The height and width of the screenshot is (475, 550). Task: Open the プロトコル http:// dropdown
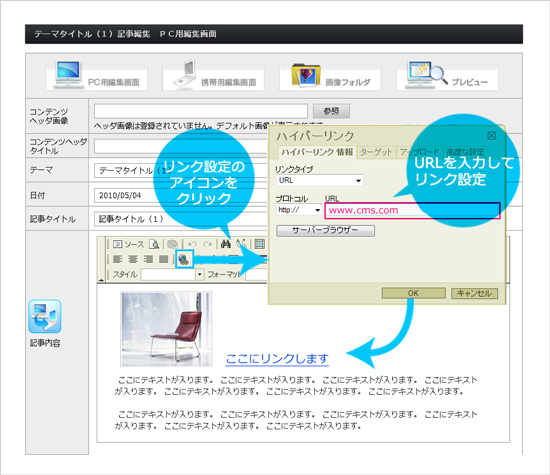click(x=299, y=210)
